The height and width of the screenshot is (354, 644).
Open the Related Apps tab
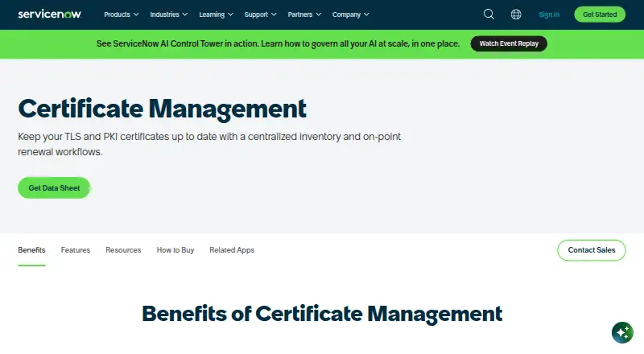232,250
